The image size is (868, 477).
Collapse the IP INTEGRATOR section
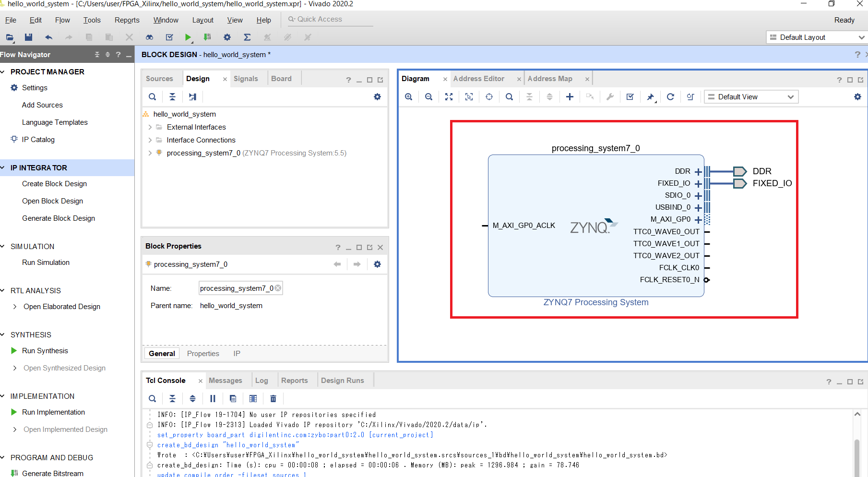(3, 168)
